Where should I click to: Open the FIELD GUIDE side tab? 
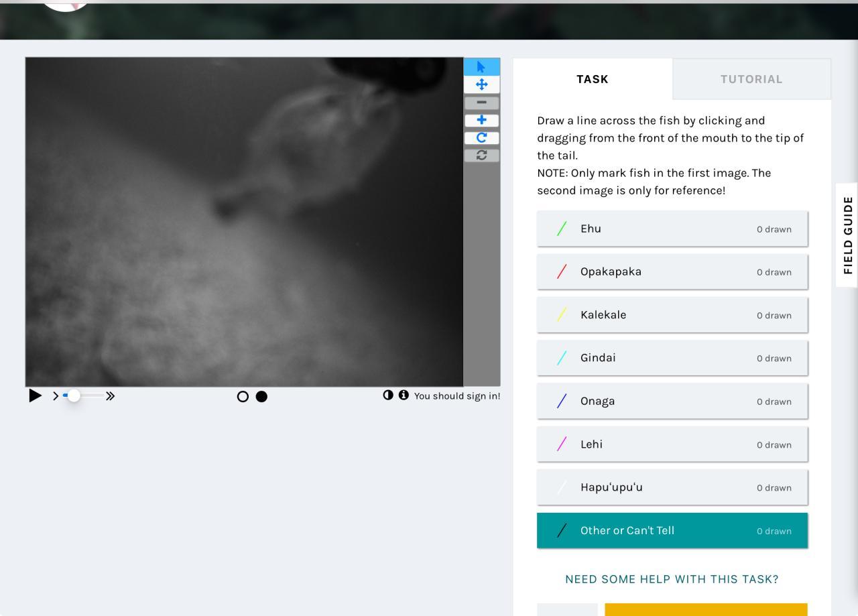tap(848, 235)
